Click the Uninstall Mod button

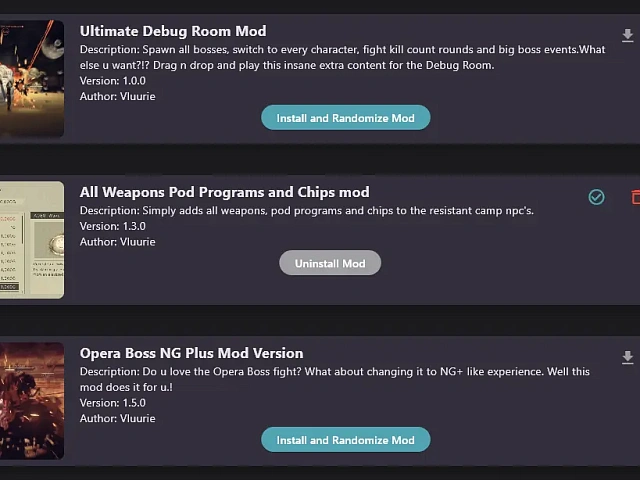click(330, 263)
